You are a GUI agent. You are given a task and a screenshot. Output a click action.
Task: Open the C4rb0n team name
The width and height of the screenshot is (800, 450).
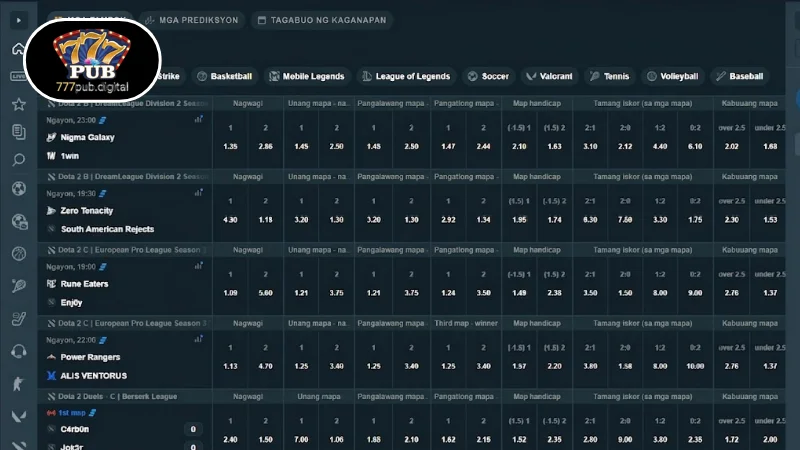(x=74, y=430)
